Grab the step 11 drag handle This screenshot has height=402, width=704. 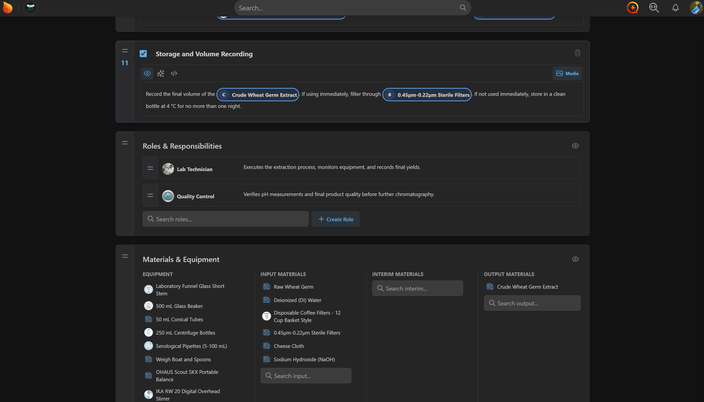click(125, 51)
